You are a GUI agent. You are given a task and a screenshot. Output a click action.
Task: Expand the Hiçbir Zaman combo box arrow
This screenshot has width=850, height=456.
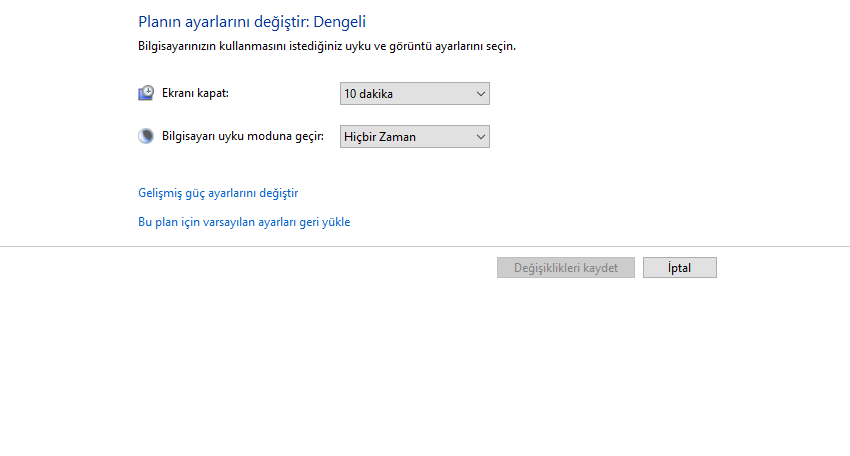point(481,136)
